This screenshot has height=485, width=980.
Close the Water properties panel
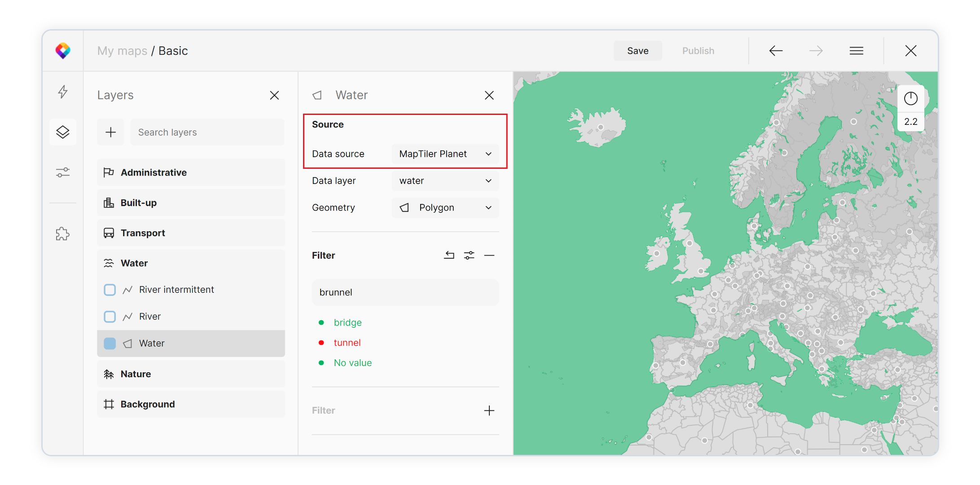[x=489, y=95]
